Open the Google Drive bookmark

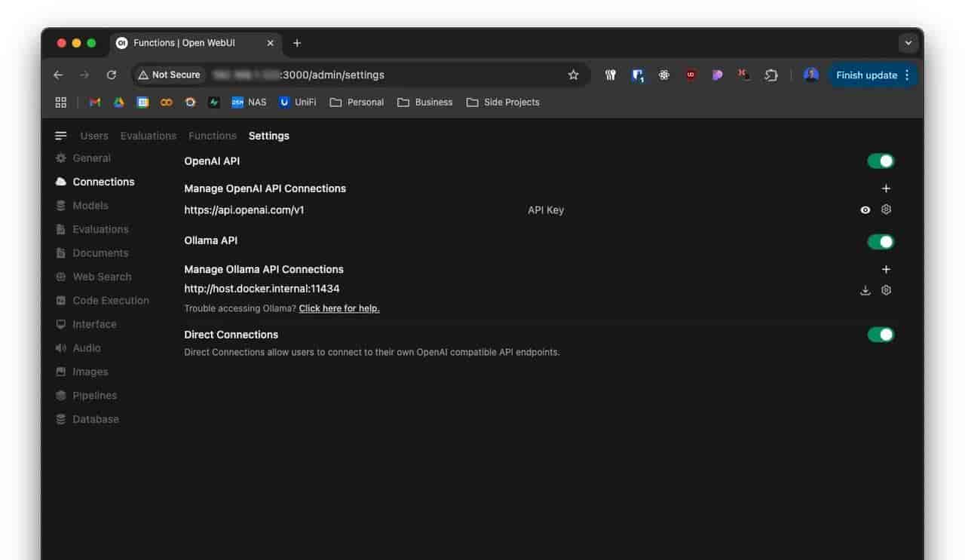(119, 102)
